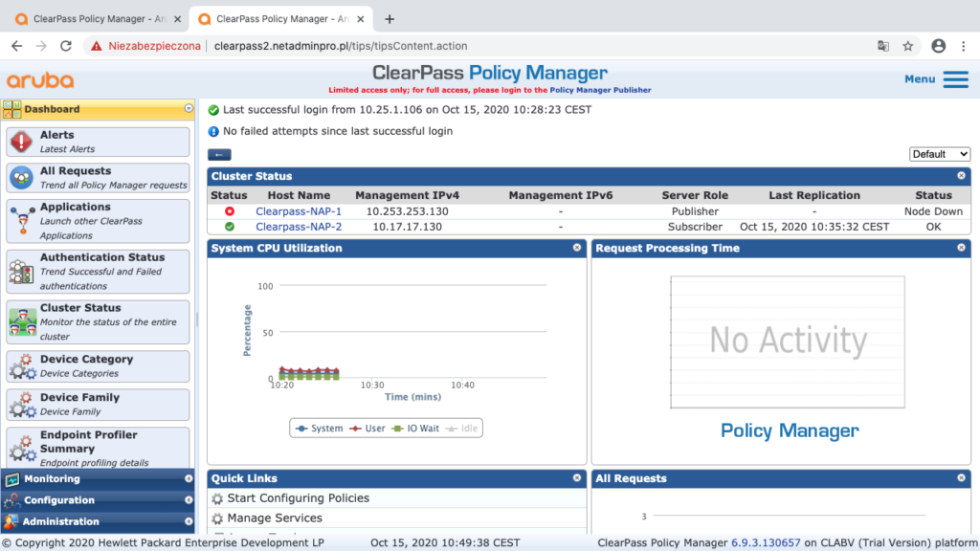Screen dimensions: 980x551
Task: Open the browser profile account icon
Action: 938,46
